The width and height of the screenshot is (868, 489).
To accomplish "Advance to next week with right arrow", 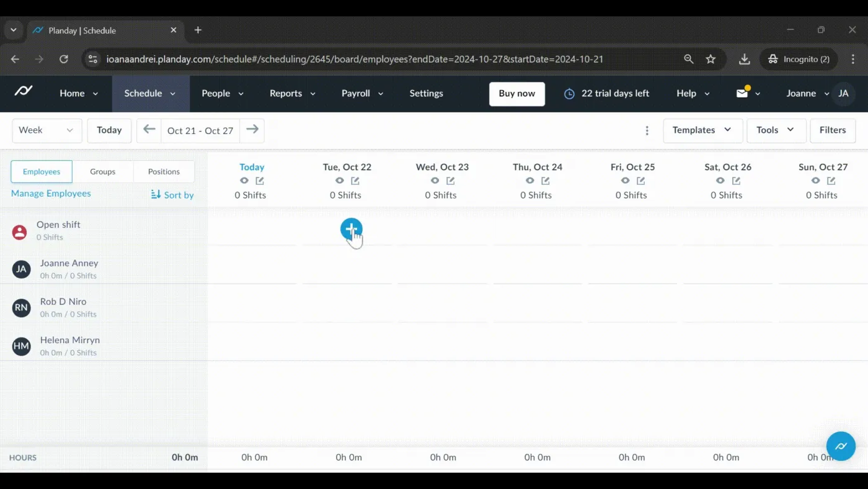I will coord(252,130).
